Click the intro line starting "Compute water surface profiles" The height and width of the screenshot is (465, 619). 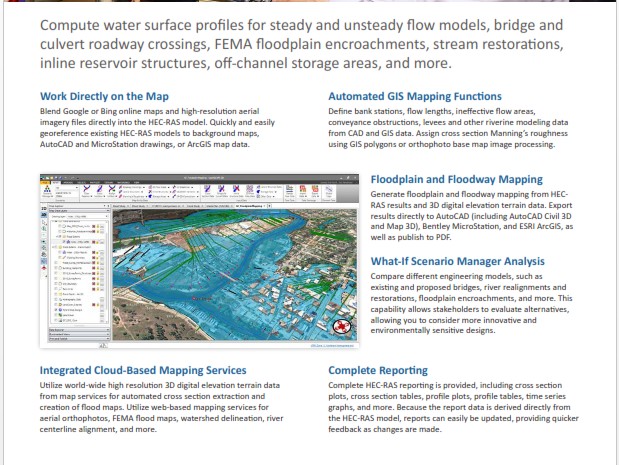point(301,25)
